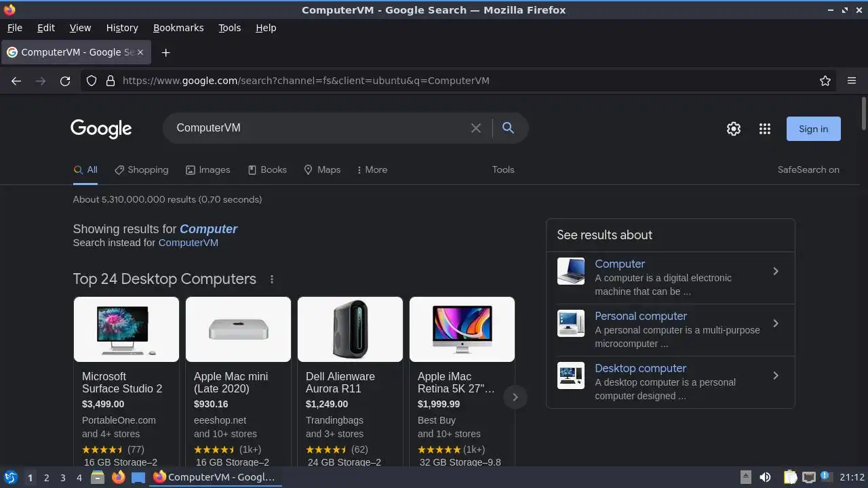The image size is (868, 488).
Task: Close the ComputerVM Google Search tab
Action: (140, 52)
